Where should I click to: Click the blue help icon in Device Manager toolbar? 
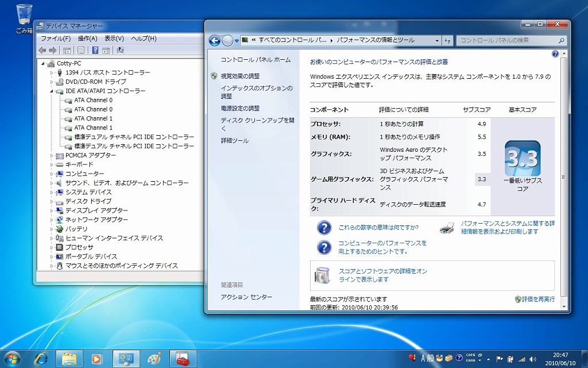(95, 51)
